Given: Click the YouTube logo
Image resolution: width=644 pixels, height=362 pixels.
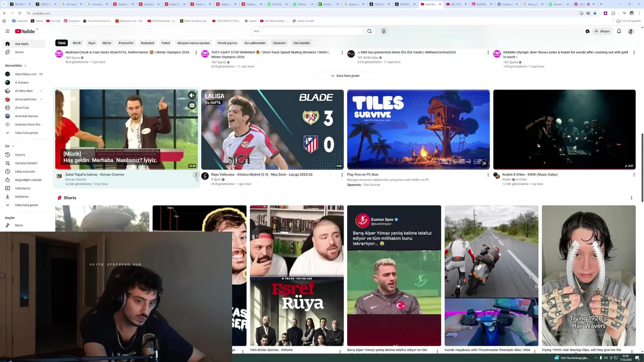Looking at the screenshot, I should pos(25,31).
